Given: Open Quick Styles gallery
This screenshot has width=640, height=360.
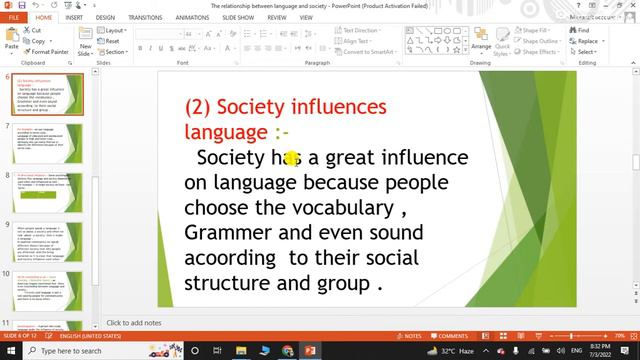Looking at the screenshot, I should 502,42.
